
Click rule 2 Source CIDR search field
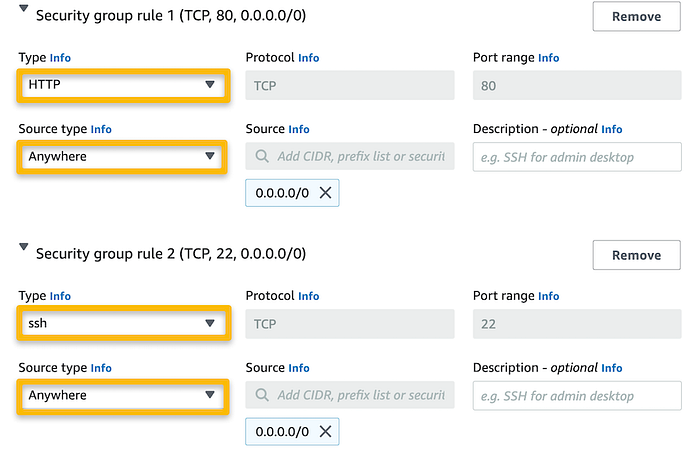click(360, 395)
